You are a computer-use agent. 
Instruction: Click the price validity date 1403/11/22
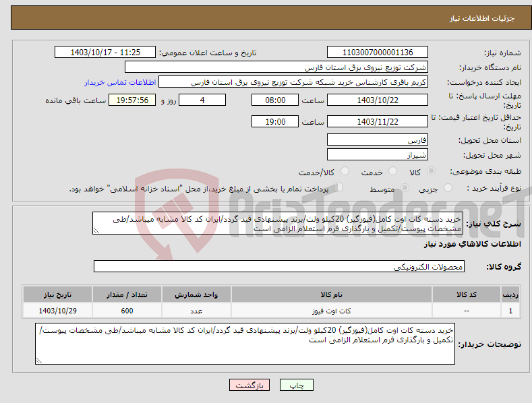[x=378, y=121]
